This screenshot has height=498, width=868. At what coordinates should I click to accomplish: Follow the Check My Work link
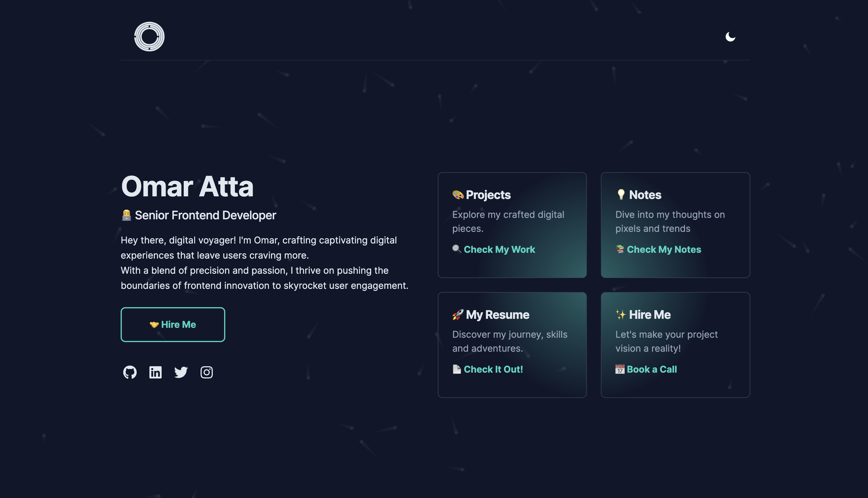pyautogui.click(x=499, y=249)
